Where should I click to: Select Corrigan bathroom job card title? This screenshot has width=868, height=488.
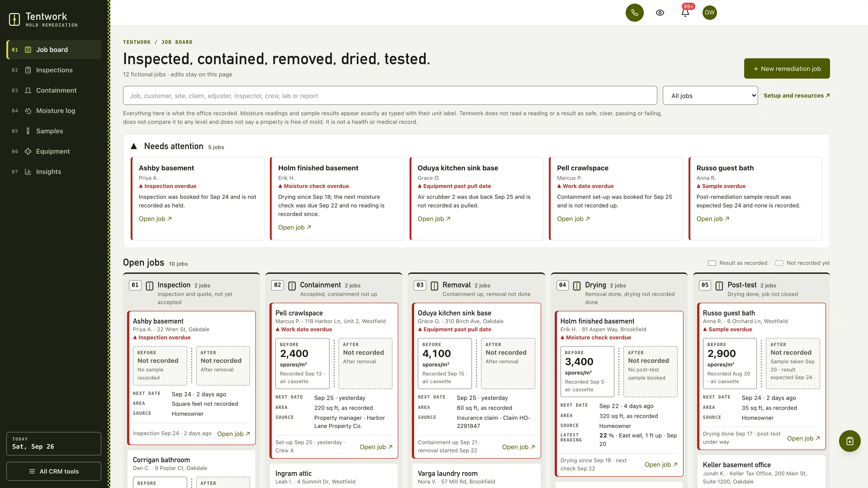[x=161, y=460]
